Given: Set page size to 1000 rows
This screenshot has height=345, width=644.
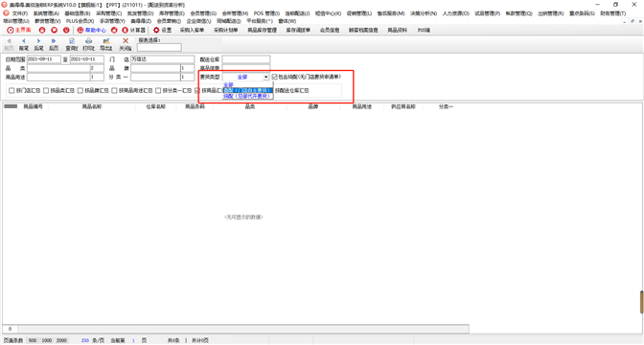Looking at the screenshot, I should tap(47, 340).
